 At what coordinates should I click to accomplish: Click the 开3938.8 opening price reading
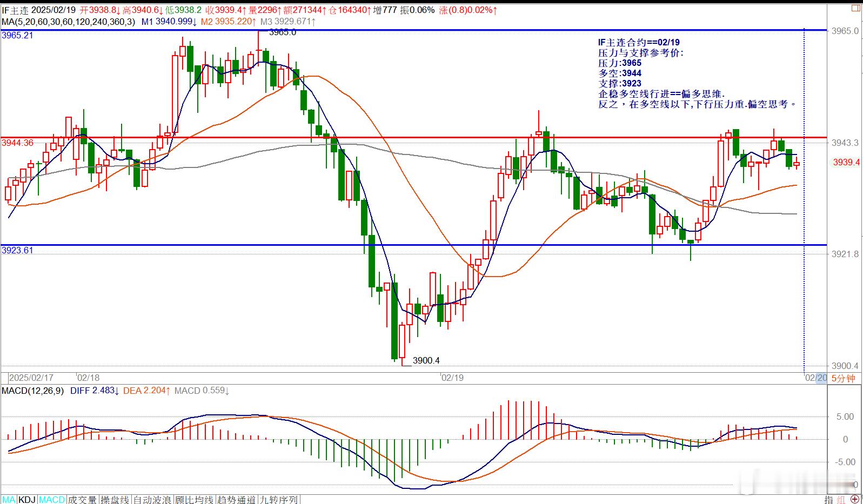99,10
